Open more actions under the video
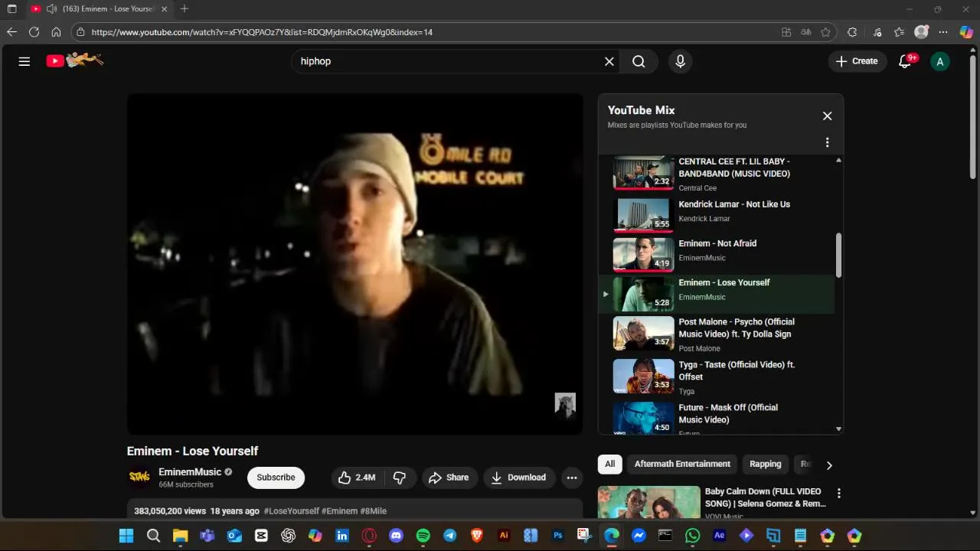980x551 pixels. (572, 478)
